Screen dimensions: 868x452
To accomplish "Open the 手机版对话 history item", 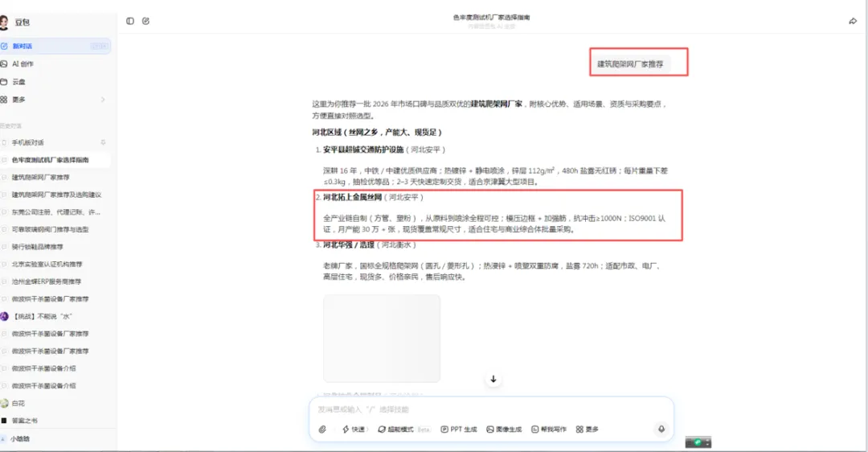I will (27, 142).
